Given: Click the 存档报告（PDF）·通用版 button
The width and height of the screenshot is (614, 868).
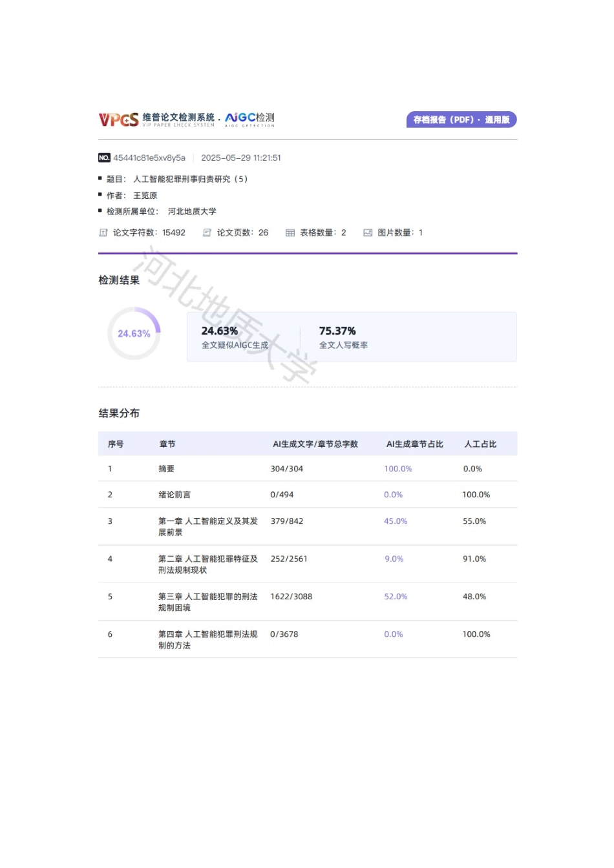Looking at the screenshot, I should 461,119.
